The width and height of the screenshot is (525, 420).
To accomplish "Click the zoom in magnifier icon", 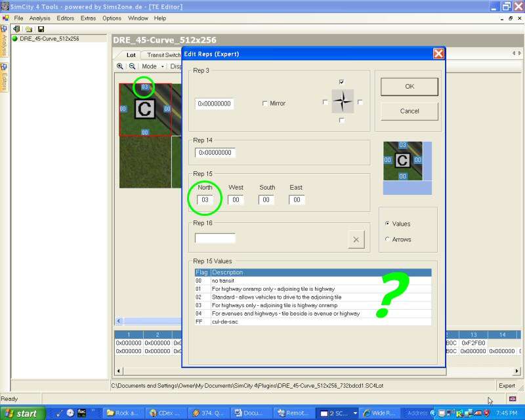I will pos(120,66).
